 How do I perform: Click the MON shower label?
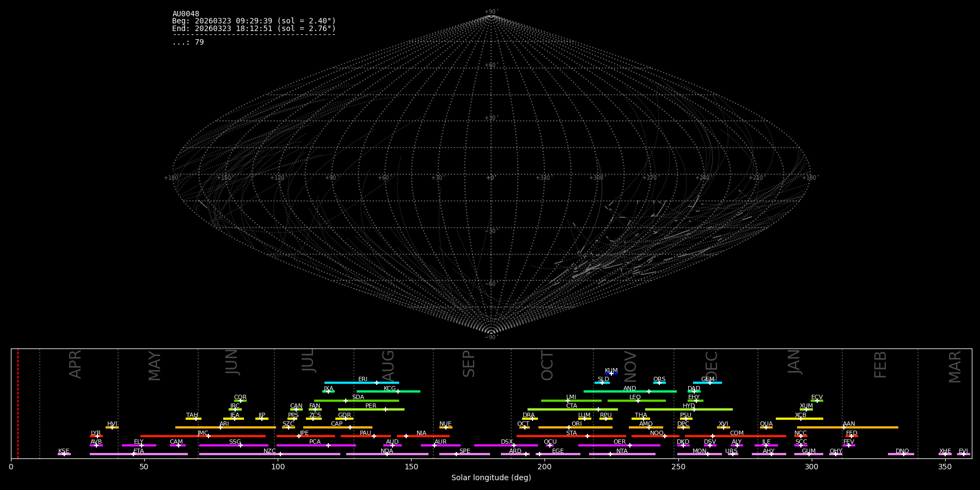pyautogui.click(x=700, y=451)
